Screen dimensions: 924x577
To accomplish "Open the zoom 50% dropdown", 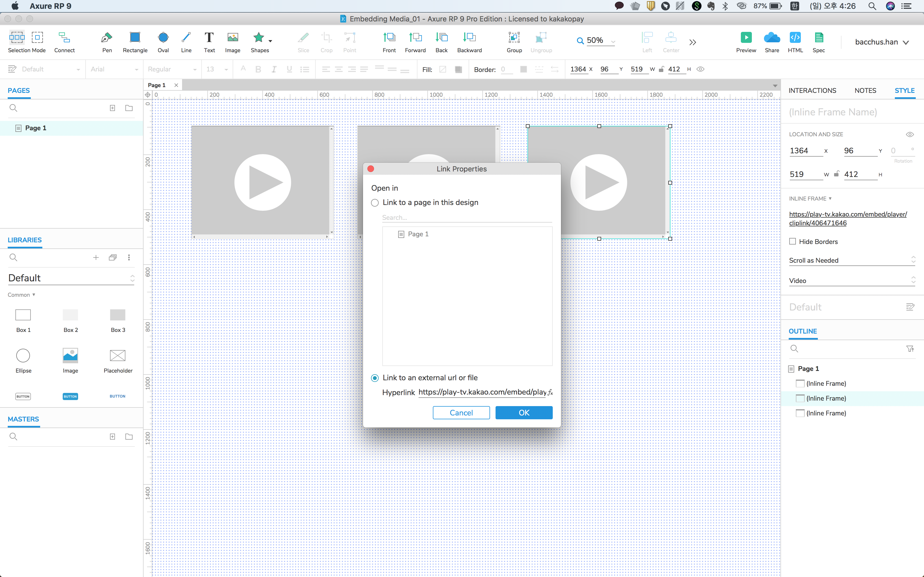I will (613, 41).
